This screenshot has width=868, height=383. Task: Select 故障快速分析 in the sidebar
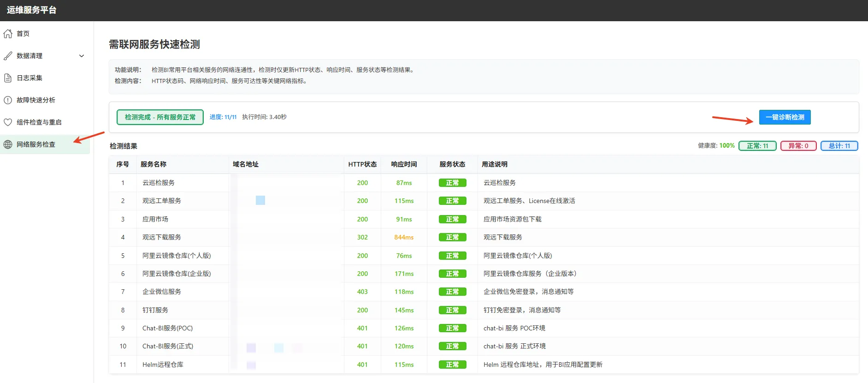point(36,100)
